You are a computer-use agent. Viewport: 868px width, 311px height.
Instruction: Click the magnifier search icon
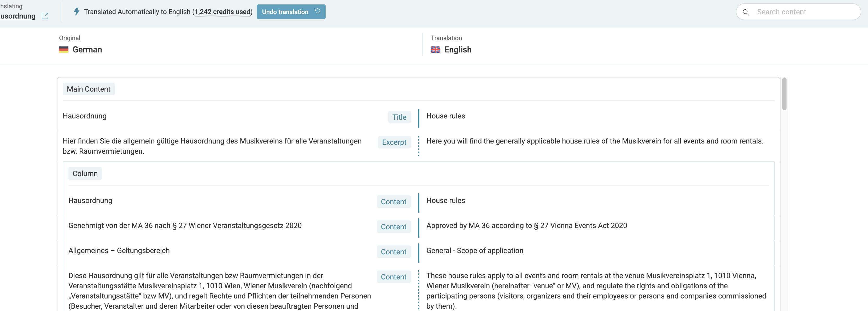click(x=746, y=12)
